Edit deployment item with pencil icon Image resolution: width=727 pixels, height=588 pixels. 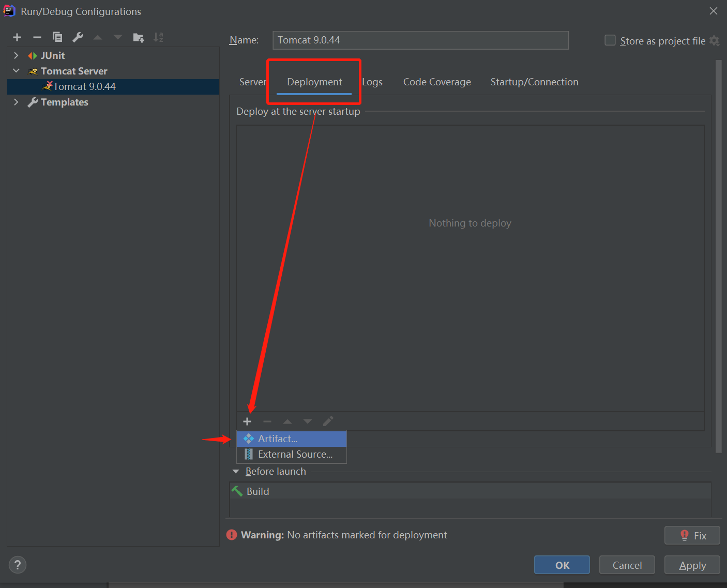click(328, 421)
